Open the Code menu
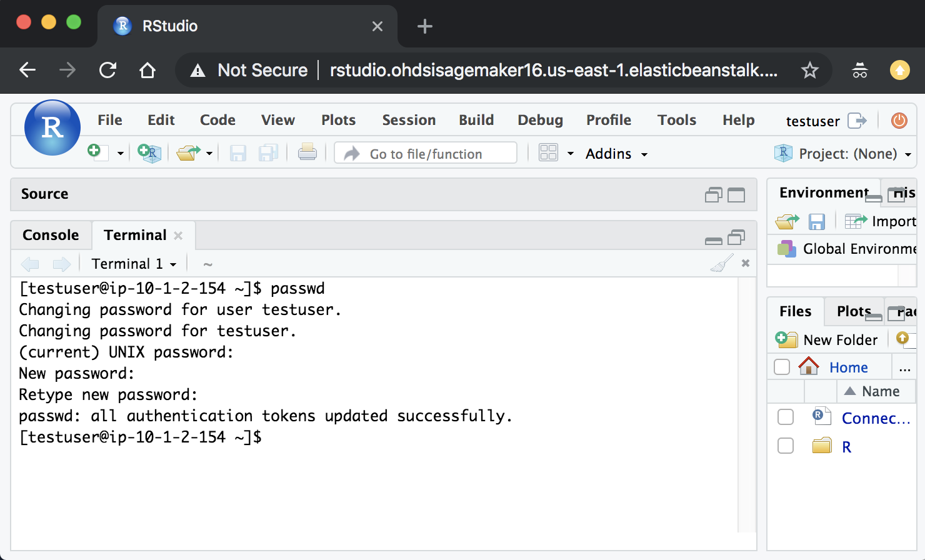Image resolution: width=925 pixels, height=560 pixels. click(x=217, y=120)
